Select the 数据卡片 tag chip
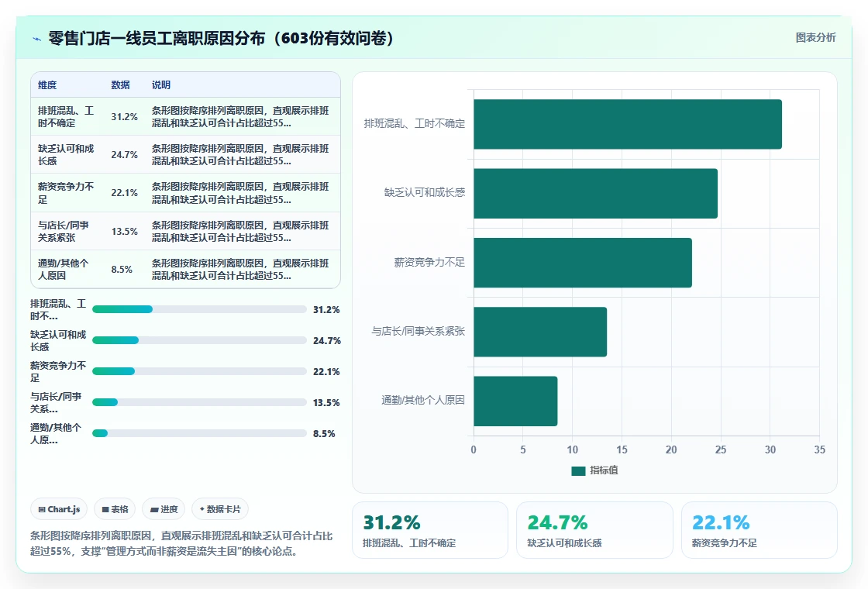Viewport: 868px width, 589px height. point(220,509)
